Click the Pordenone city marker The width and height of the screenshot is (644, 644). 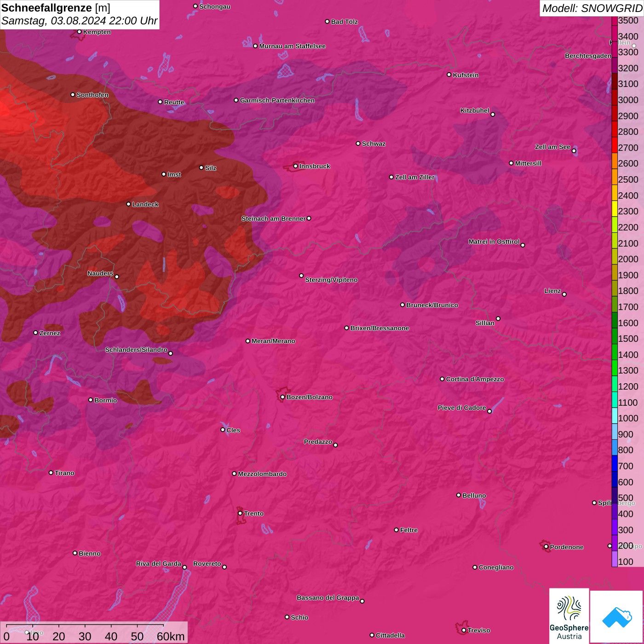pos(546,547)
